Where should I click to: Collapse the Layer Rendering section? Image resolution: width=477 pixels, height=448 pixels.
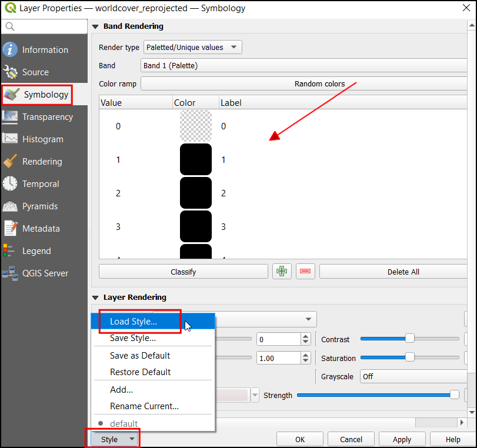tap(95, 297)
